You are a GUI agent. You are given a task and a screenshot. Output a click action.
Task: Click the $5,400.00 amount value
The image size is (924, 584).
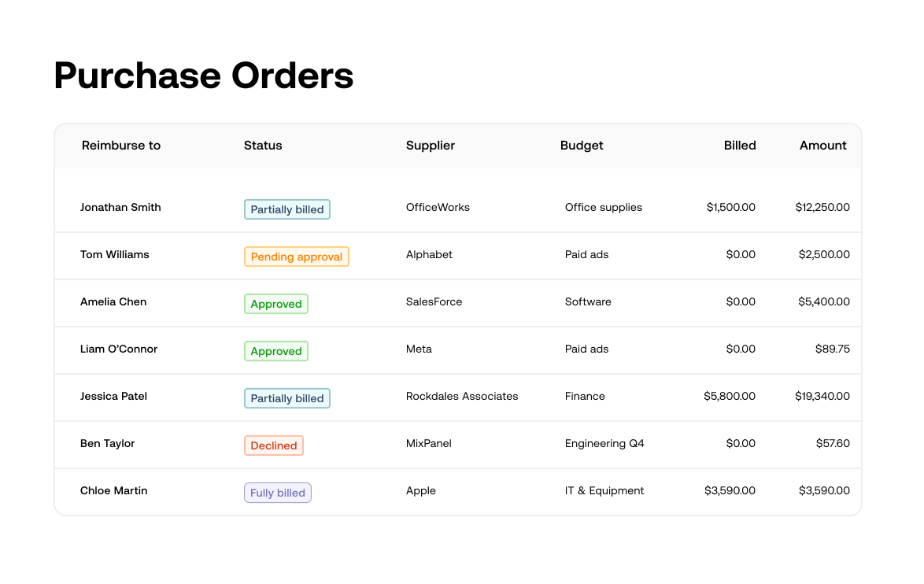(824, 301)
